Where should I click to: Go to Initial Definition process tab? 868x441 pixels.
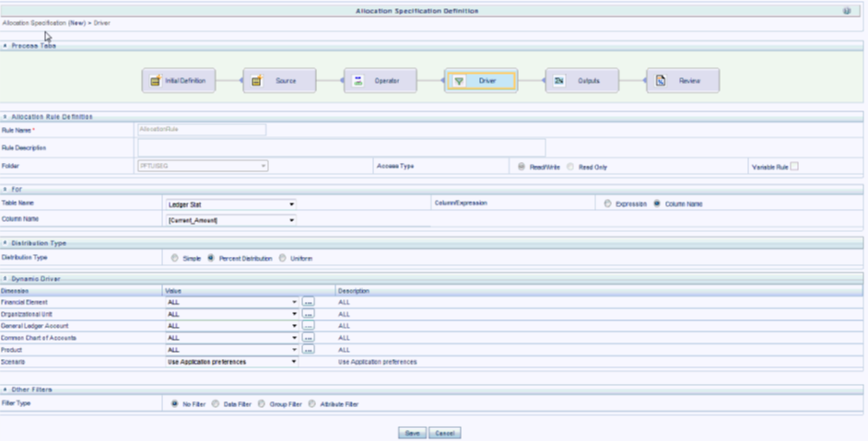click(179, 81)
